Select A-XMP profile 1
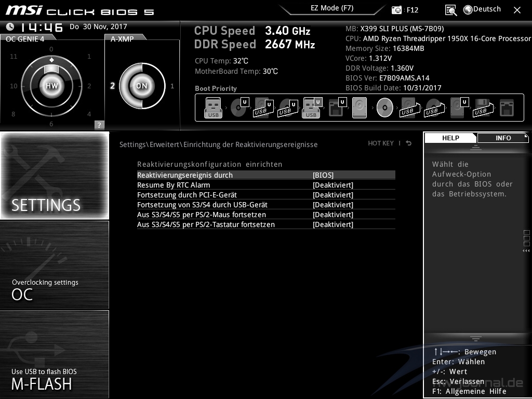The image size is (532, 399). coord(172,86)
